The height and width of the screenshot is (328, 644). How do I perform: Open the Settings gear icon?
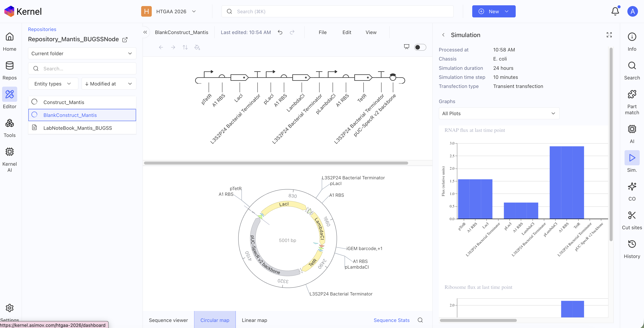(9, 308)
